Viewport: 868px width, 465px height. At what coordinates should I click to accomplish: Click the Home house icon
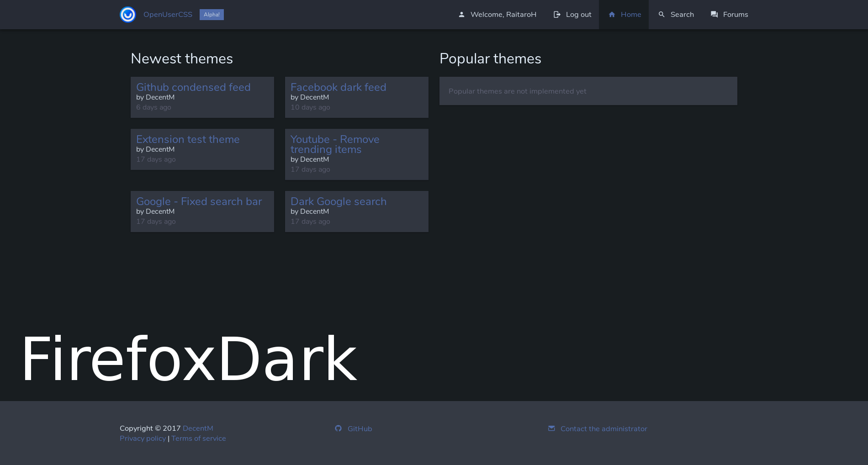click(x=612, y=15)
